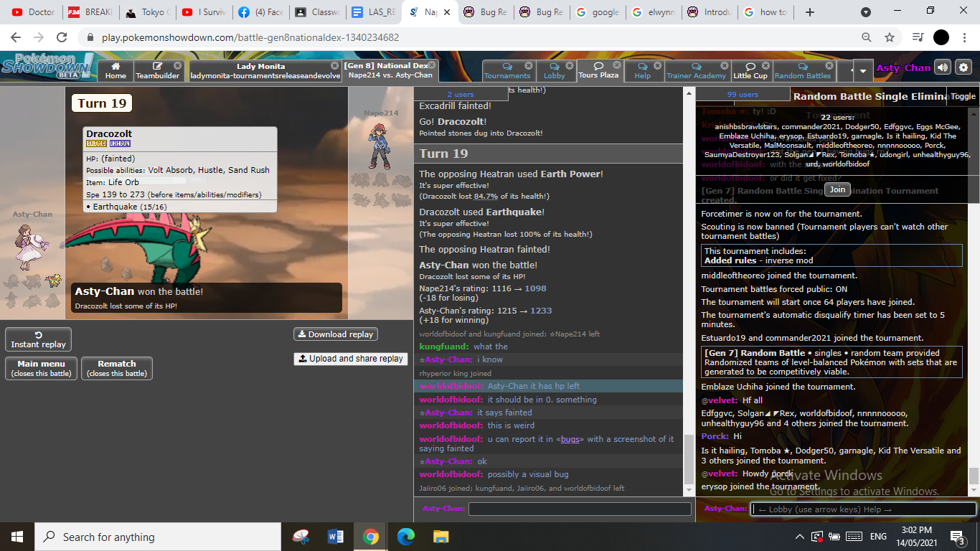Click the address bar URL
Viewport: 980px width, 551px height.
tap(250, 37)
